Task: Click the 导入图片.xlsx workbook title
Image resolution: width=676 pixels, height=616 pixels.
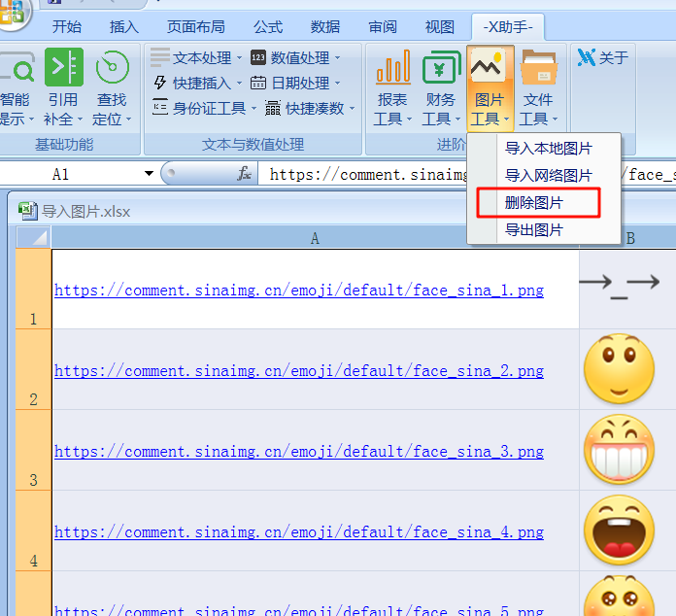Action: click(85, 212)
